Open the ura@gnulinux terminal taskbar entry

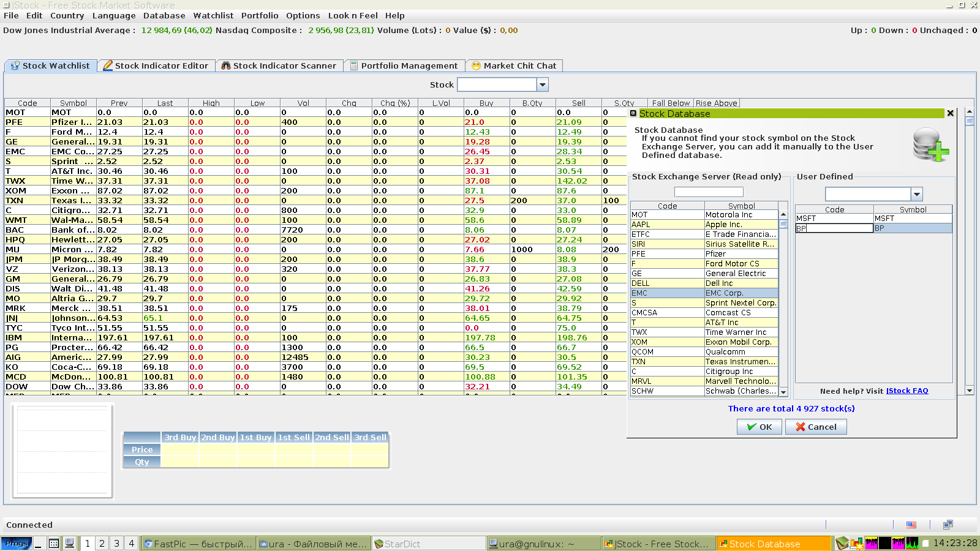544,544
